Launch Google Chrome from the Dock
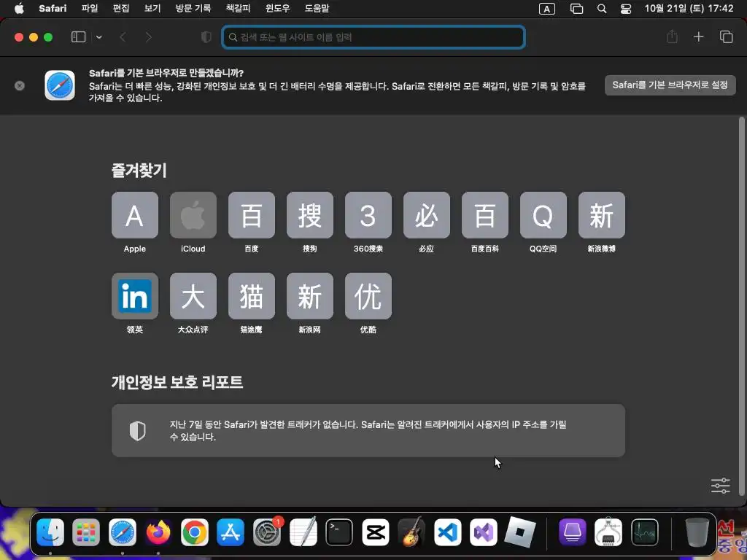Image resolution: width=747 pixels, height=560 pixels. pyautogui.click(x=194, y=532)
